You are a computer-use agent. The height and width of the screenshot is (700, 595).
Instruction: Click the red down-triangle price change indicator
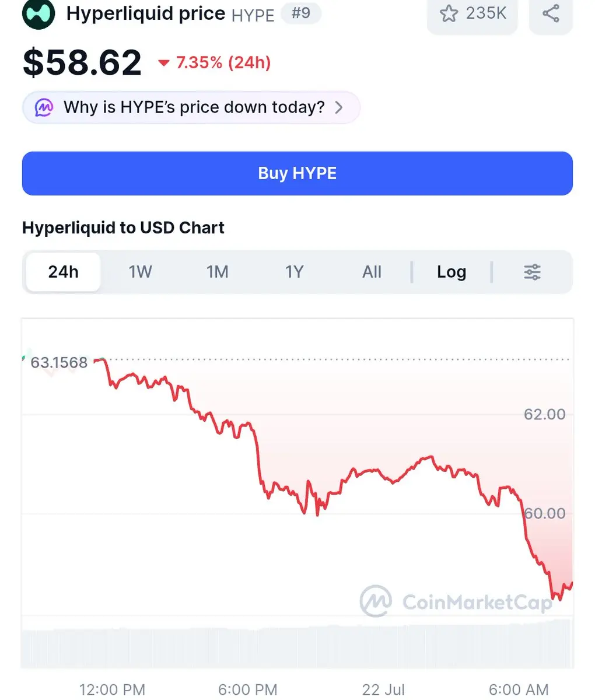pos(164,63)
